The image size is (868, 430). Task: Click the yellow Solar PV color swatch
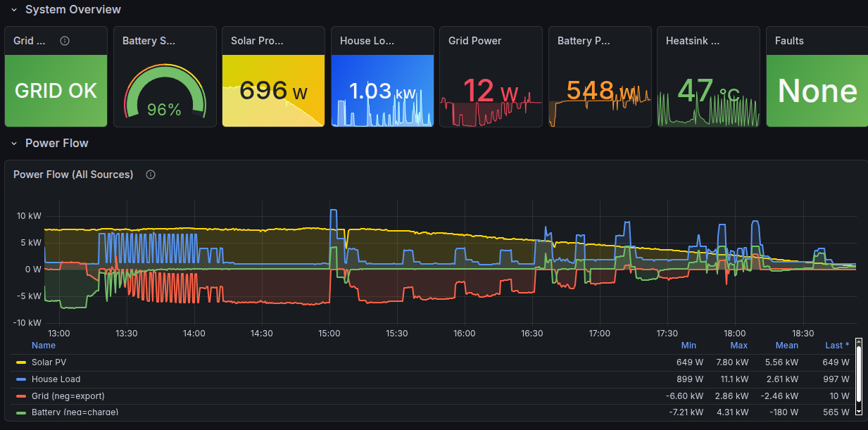pos(21,362)
